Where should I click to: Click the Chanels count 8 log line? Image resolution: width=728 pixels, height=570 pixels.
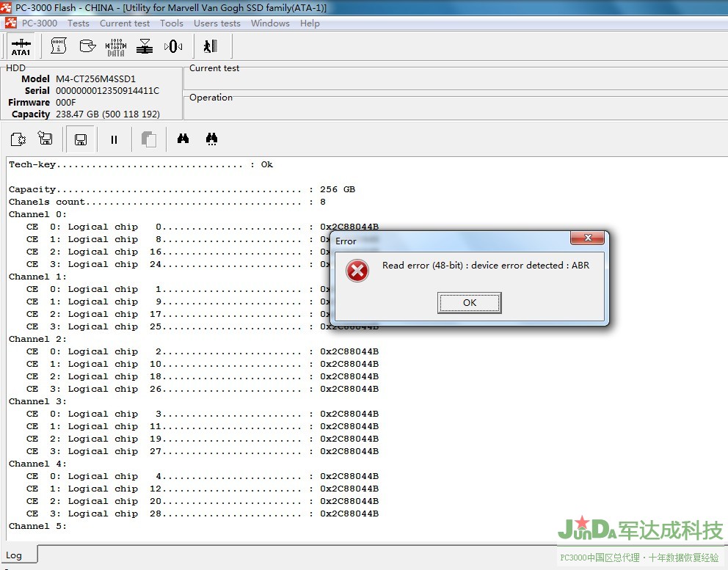(x=167, y=202)
